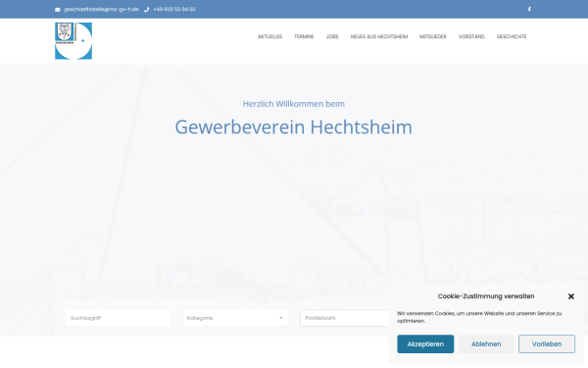Image resolution: width=588 pixels, height=368 pixels.
Task: Open the Jobs menu item
Action: click(x=332, y=36)
